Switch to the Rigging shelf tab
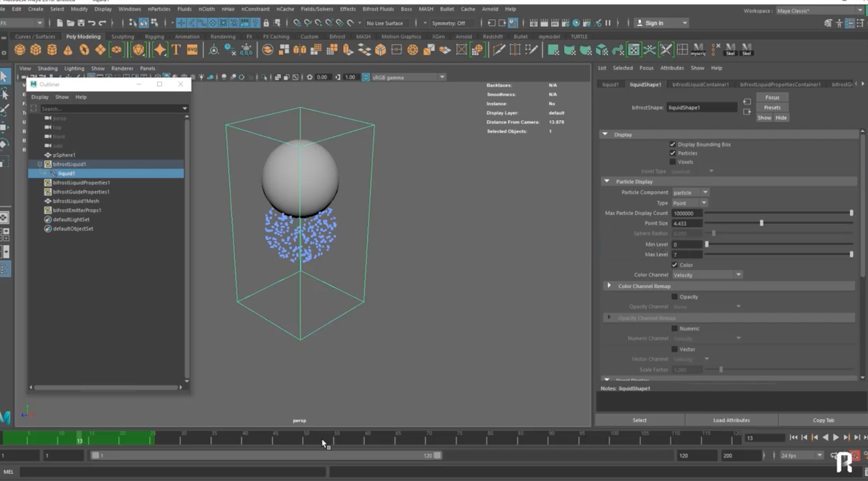The height and width of the screenshot is (481, 868). pos(154,37)
